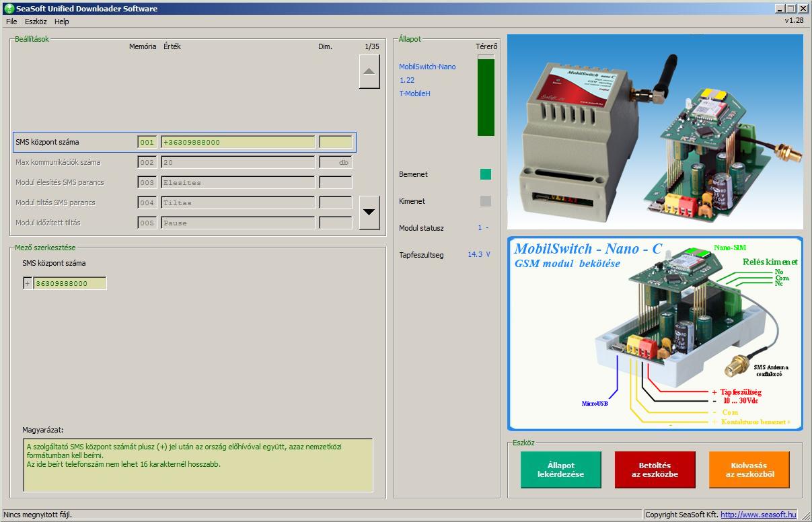This screenshot has height=522, width=812.
Task: Click the gray Kimenet output indicator
Action: pyautogui.click(x=485, y=201)
